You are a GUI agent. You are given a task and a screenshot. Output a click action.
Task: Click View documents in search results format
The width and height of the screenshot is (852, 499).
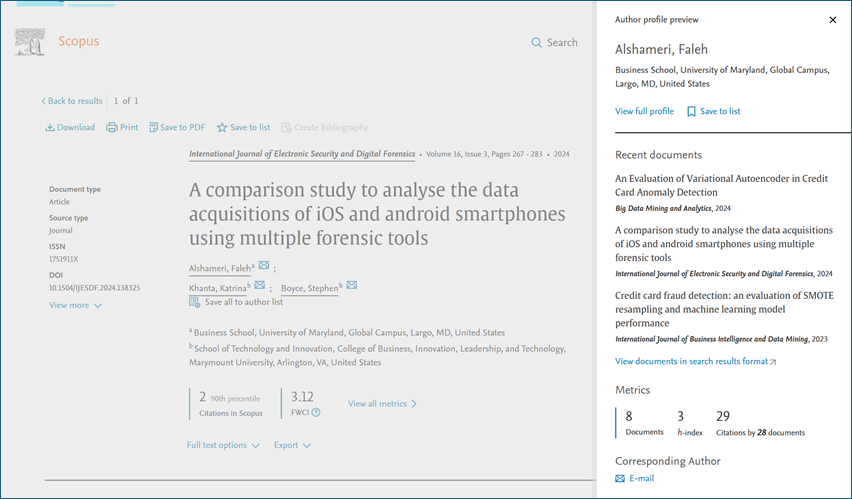click(695, 362)
